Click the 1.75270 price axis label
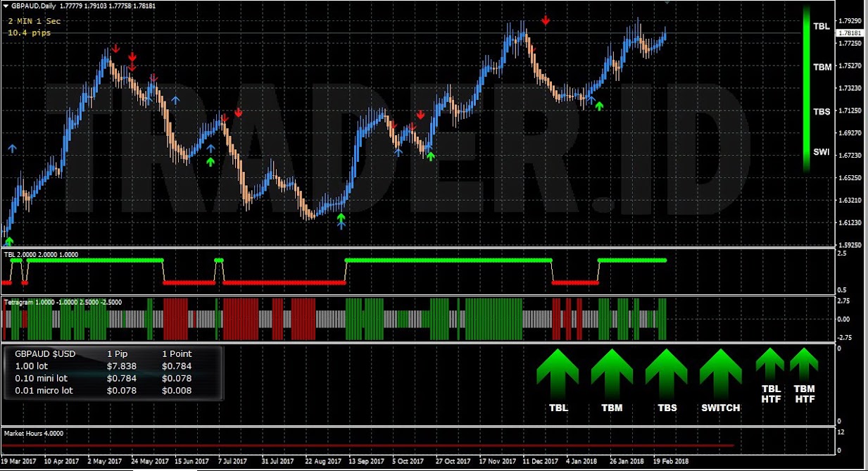 click(850, 65)
